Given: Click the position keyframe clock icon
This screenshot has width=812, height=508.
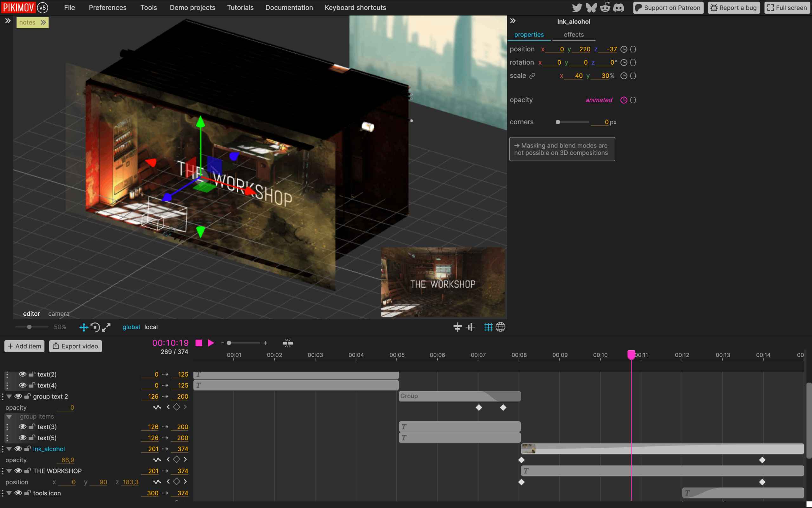Looking at the screenshot, I should pyautogui.click(x=624, y=49).
